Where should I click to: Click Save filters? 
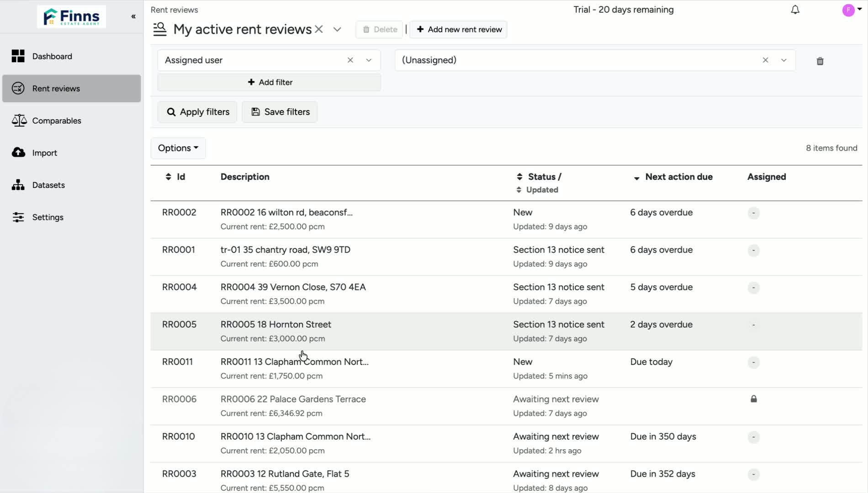[280, 112]
